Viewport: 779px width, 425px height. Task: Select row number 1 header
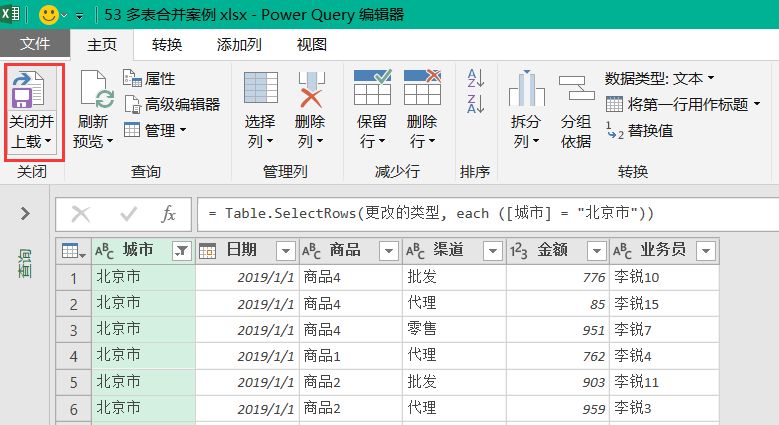pyautogui.click(x=74, y=278)
